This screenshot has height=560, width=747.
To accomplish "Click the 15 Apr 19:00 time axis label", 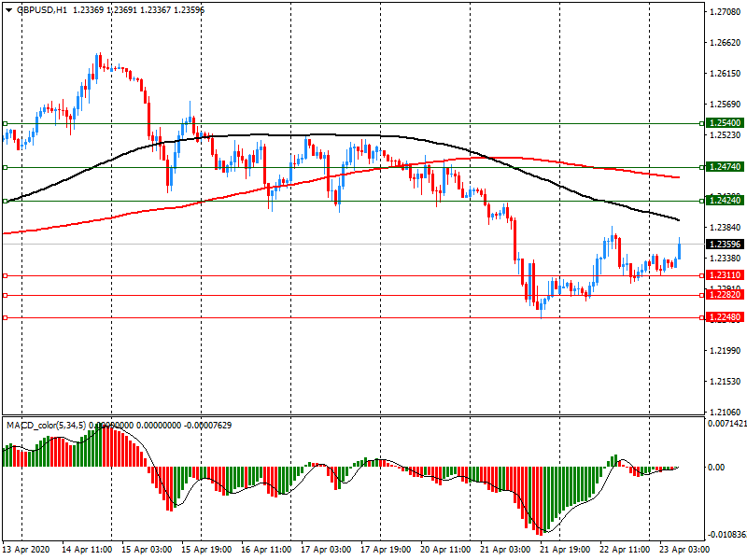I will [x=206, y=550].
